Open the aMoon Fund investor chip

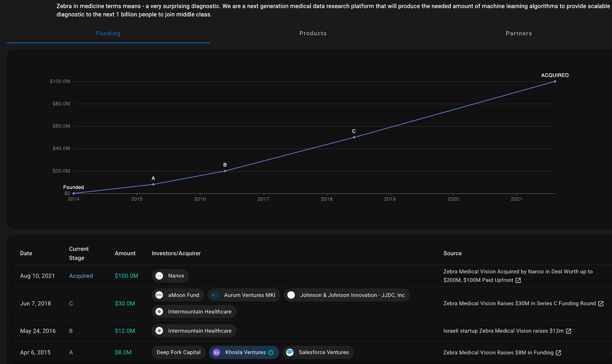pyautogui.click(x=178, y=295)
